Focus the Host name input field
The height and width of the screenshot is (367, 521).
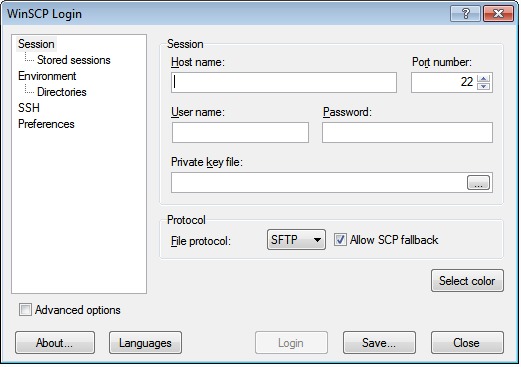[284, 82]
